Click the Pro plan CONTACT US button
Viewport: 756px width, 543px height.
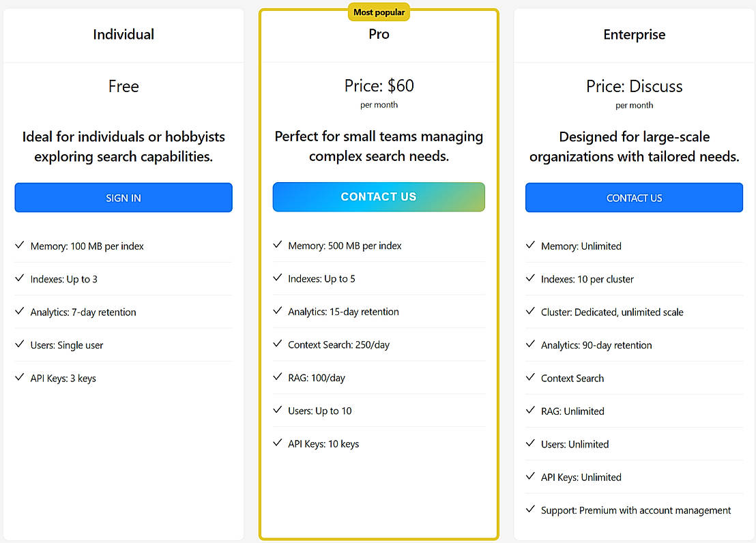click(379, 197)
